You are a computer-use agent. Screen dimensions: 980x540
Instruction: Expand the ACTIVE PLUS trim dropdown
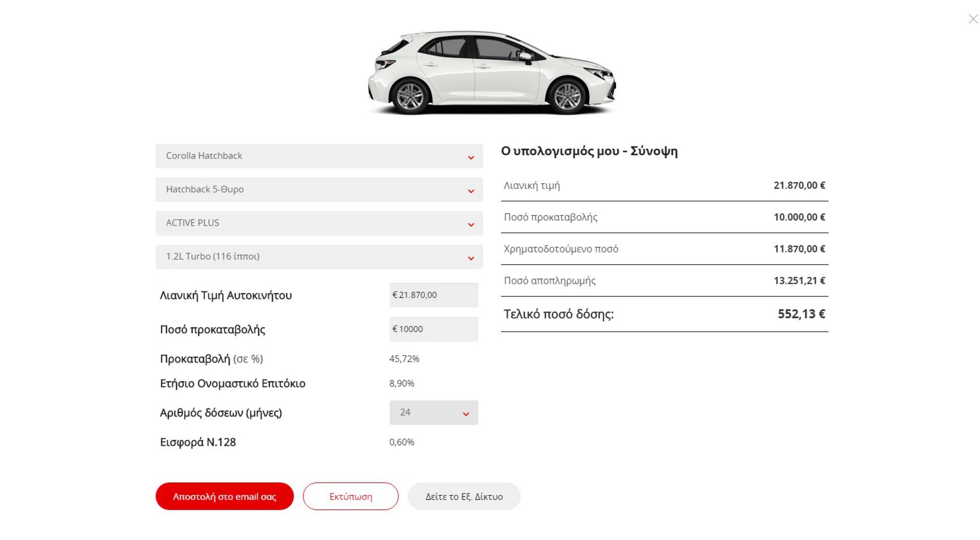pos(319,223)
